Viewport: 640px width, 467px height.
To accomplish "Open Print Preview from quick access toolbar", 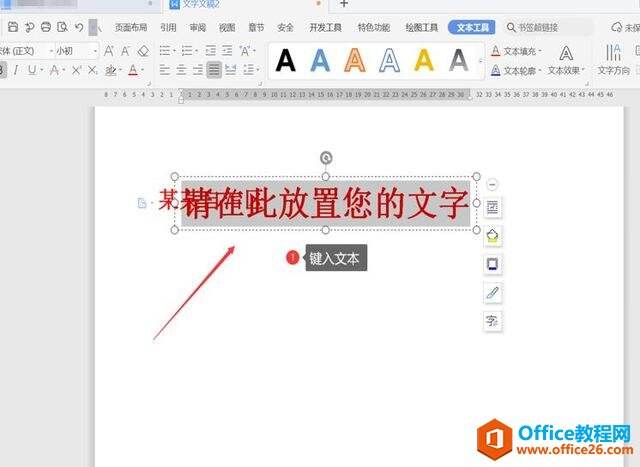I will tap(62, 27).
